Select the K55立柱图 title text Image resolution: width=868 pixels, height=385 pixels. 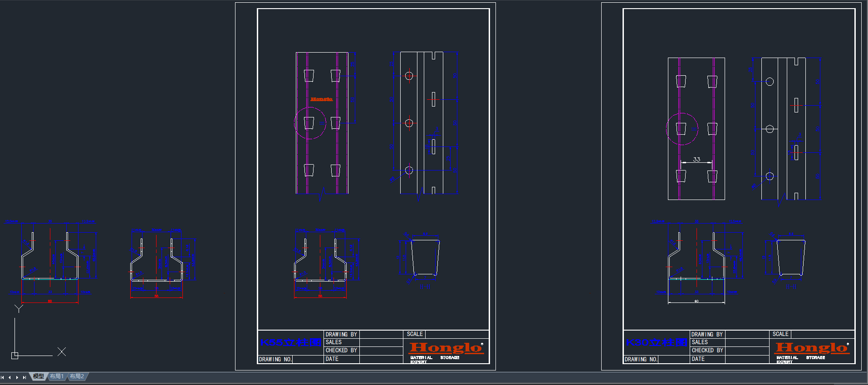(x=290, y=342)
